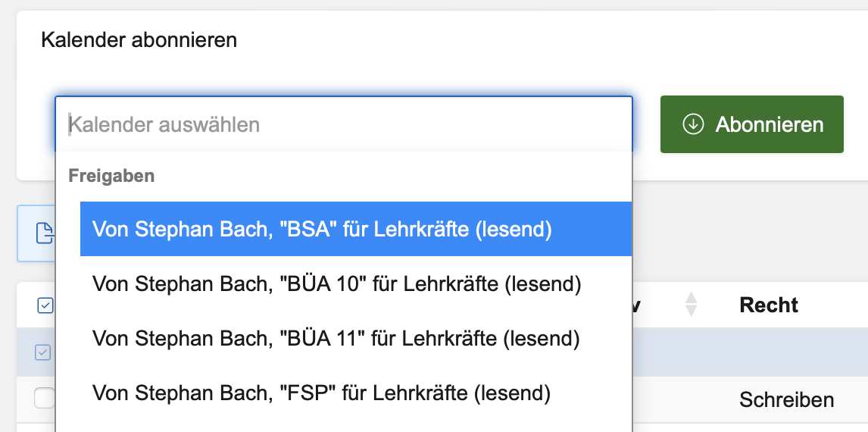Viewport: 868px width, 432px height.
Task: Click the Freigaben group label in the dropdown
Action: [111, 176]
